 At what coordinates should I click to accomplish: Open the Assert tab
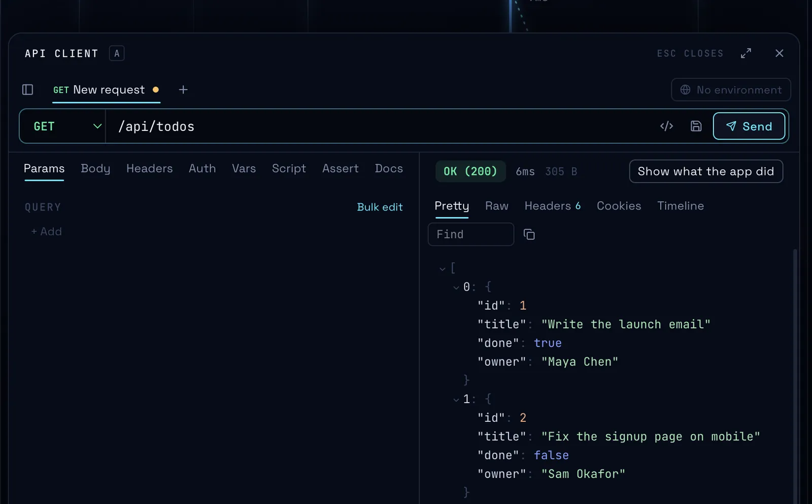coord(340,168)
